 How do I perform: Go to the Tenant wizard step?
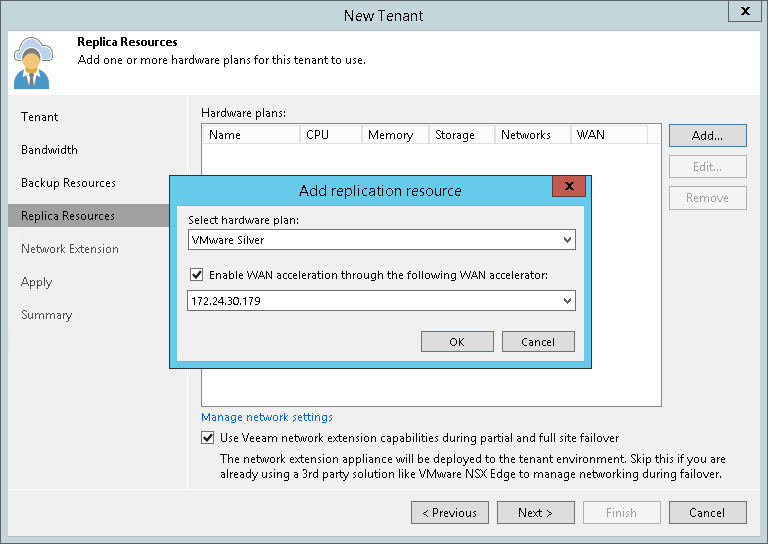[x=40, y=117]
